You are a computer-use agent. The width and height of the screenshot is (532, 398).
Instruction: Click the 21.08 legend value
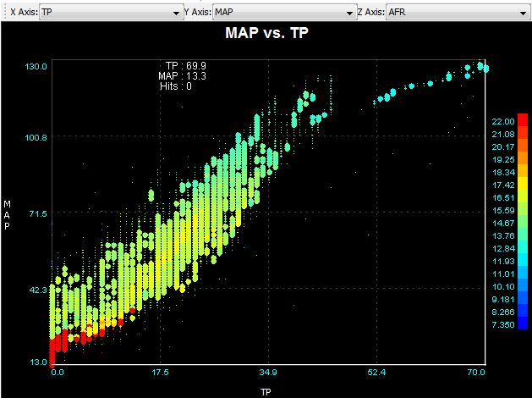(503, 134)
